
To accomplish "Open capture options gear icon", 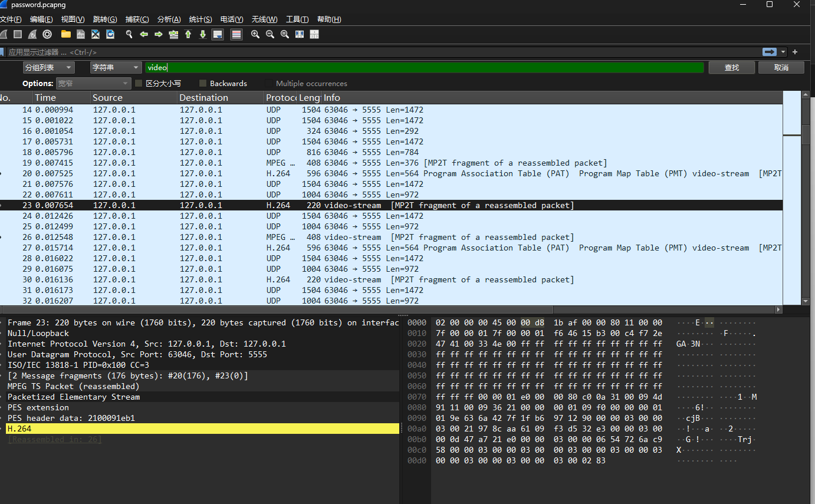I will tap(47, 34).
